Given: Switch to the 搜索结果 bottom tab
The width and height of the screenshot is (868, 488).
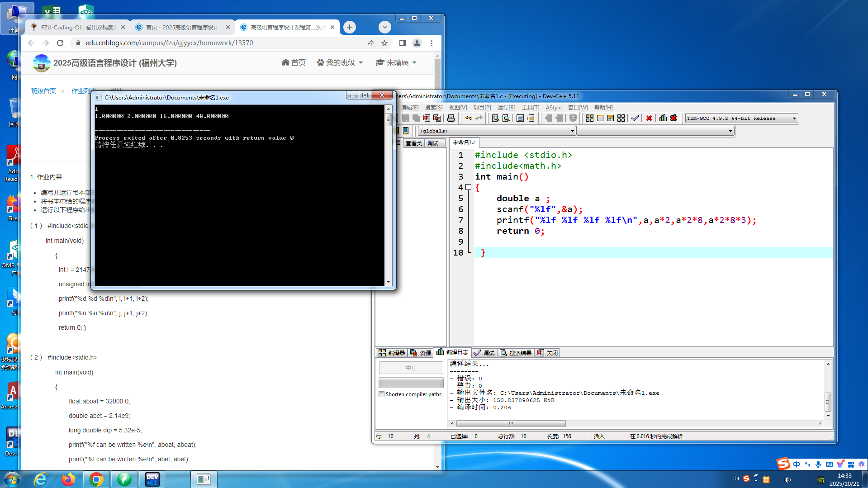Looking at the screenshot, I should tap(516, 353).
